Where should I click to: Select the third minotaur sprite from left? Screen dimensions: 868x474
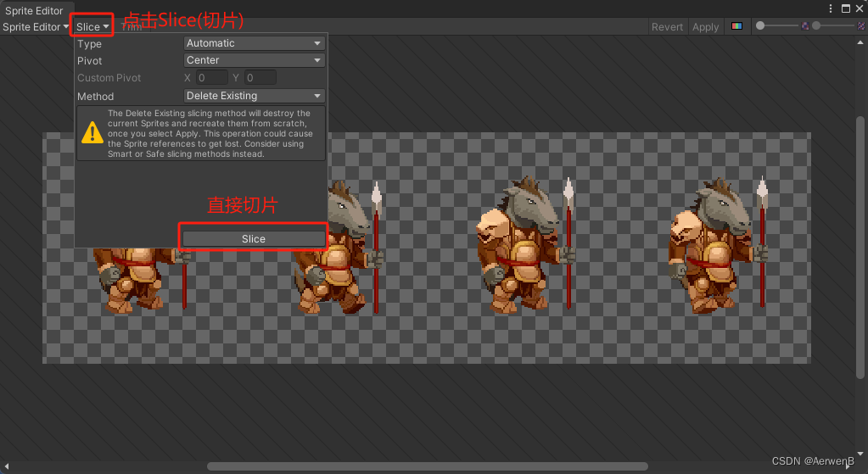[x=526, y=244]
